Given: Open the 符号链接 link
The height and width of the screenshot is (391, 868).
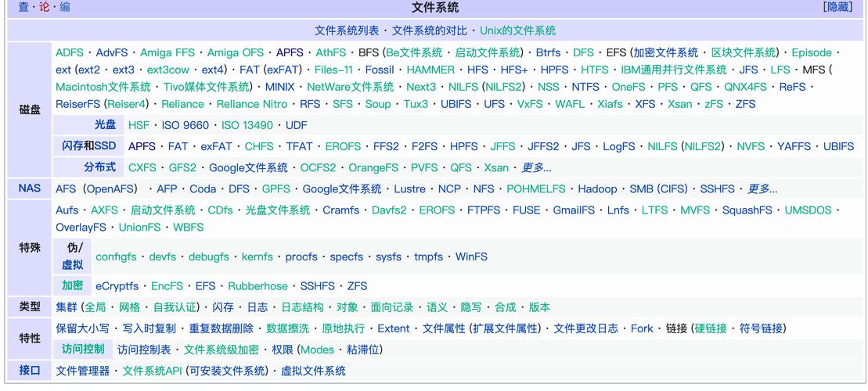Looking at the screenshot, I should (x=761, y=328).
